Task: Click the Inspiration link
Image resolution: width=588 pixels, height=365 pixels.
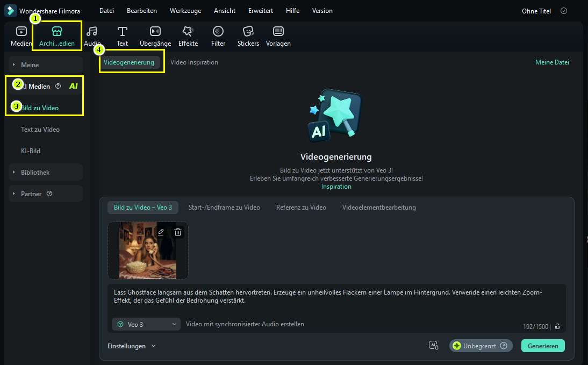Action: tap(336, 187)
